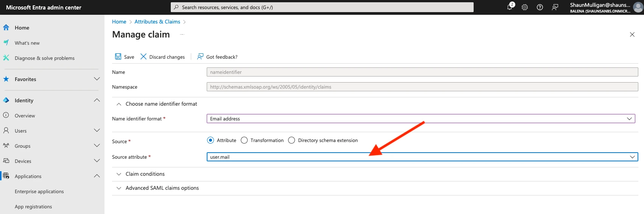Click the user account avatar

(638, 7)
